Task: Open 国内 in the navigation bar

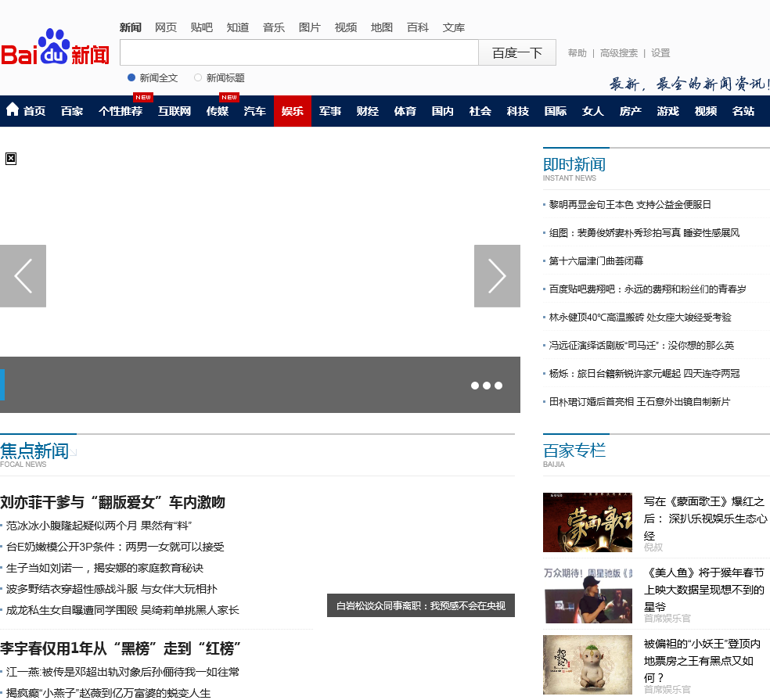Action: [x=442, y=111]
